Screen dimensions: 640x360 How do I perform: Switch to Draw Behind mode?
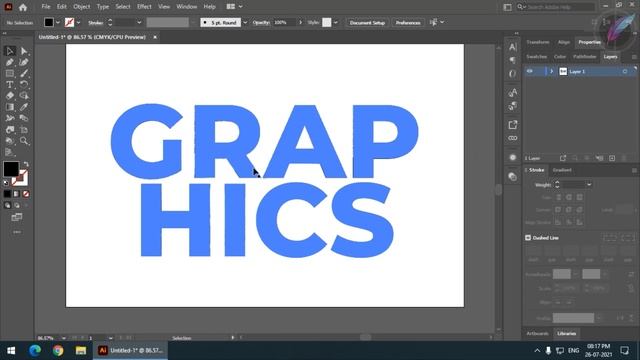17,206
